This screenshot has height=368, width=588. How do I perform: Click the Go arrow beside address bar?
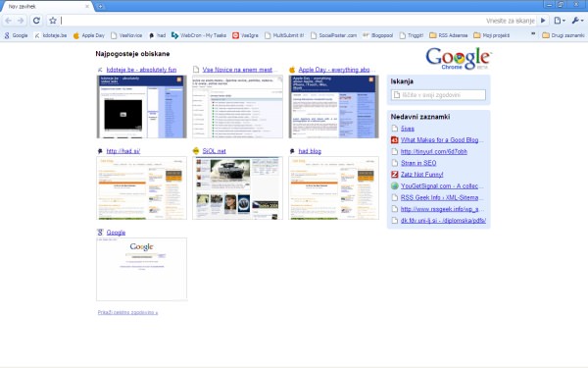coord(543,21)
